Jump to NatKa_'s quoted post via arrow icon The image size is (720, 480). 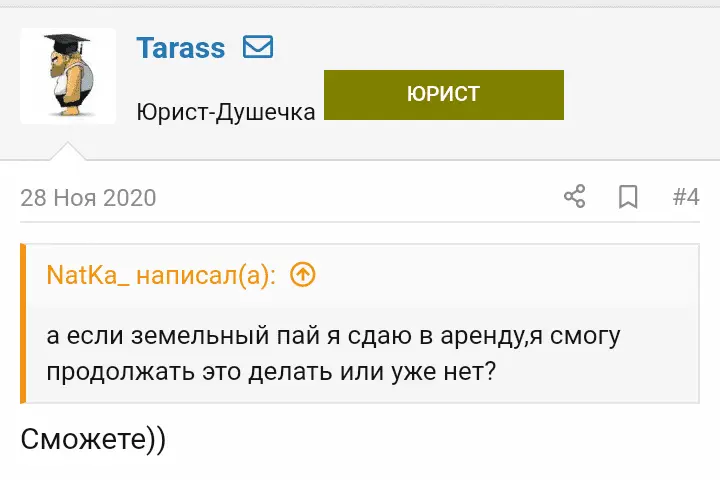coord(302,275)
